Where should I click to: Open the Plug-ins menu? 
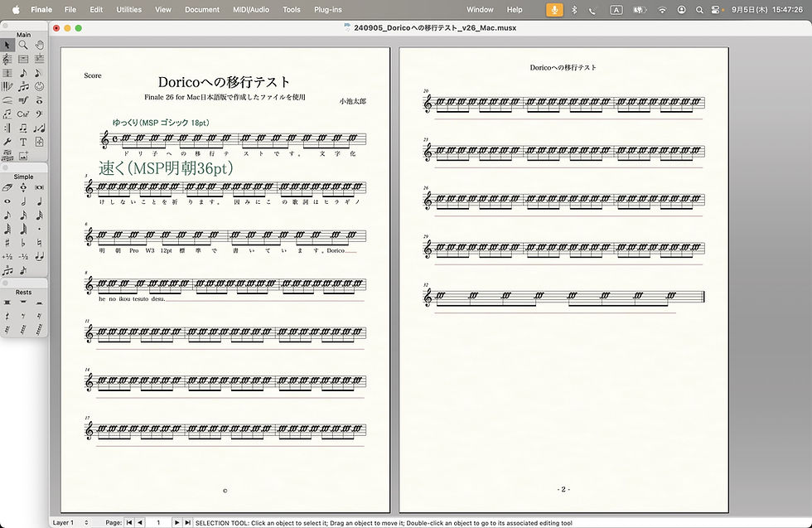pos(328,9)
